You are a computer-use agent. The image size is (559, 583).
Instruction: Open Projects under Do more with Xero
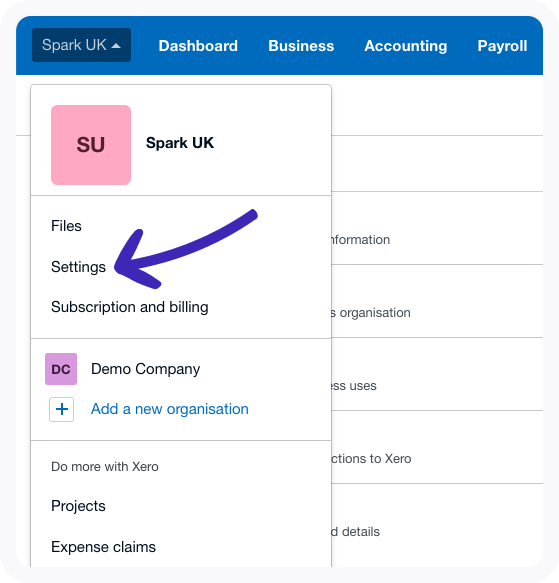click(78, 506)
